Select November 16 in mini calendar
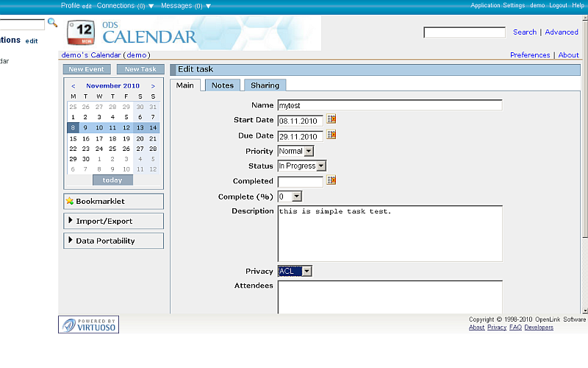The image size is (588, 368). coord(86,138)
